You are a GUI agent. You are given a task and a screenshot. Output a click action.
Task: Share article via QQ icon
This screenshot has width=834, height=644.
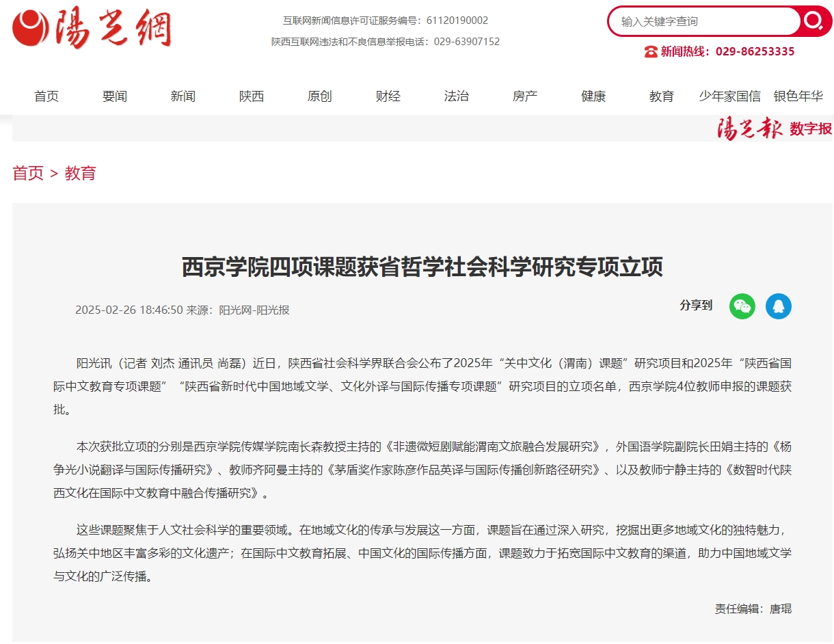click(778, 306)
